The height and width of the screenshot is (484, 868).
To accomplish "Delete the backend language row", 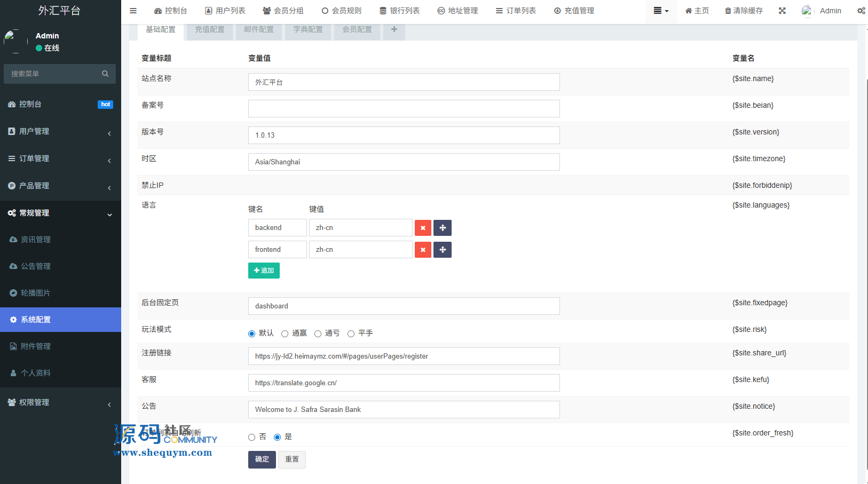I will (x=423, y=228).
